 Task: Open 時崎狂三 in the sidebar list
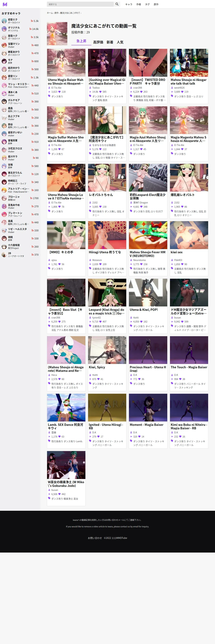(x=20, y=182)
